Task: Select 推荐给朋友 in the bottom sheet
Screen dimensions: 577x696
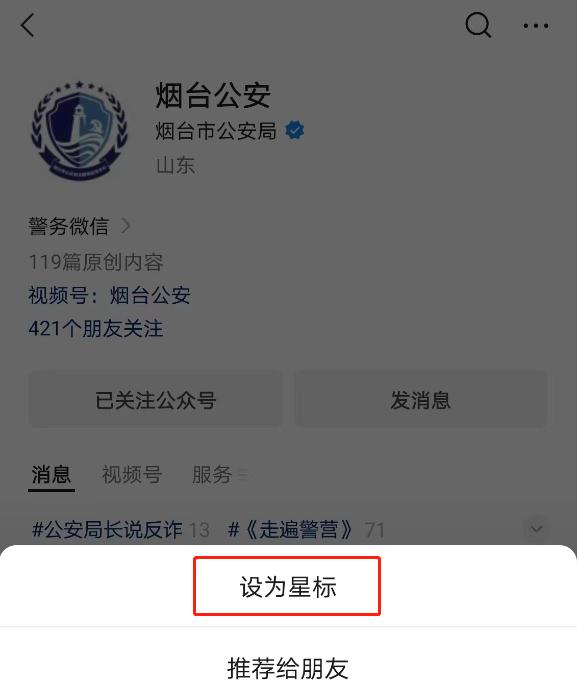Action: coord(288,668)
